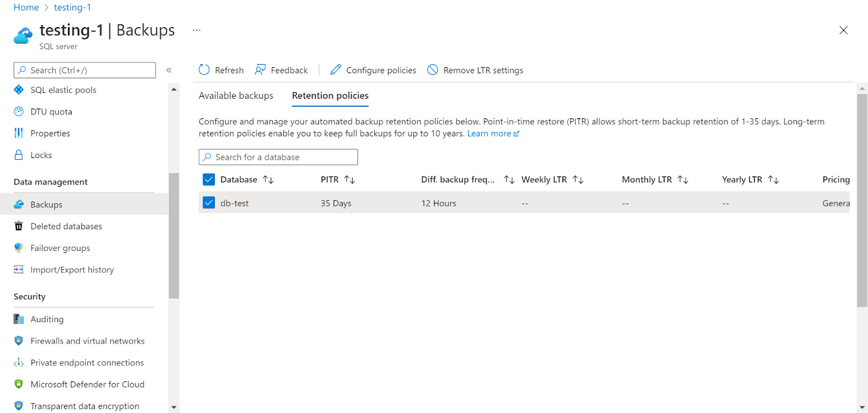Open DTU quota from sidebar

pos(51,112)
